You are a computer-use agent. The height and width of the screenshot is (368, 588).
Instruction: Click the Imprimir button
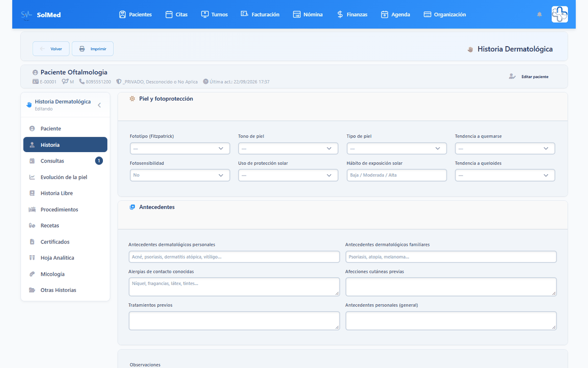point(93,49)
